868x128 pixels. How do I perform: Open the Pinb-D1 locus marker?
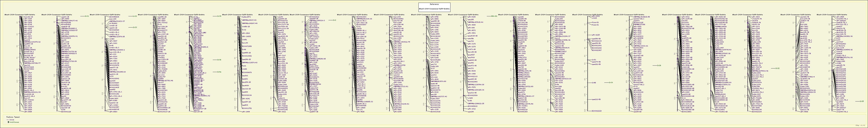tap(595, 25)
